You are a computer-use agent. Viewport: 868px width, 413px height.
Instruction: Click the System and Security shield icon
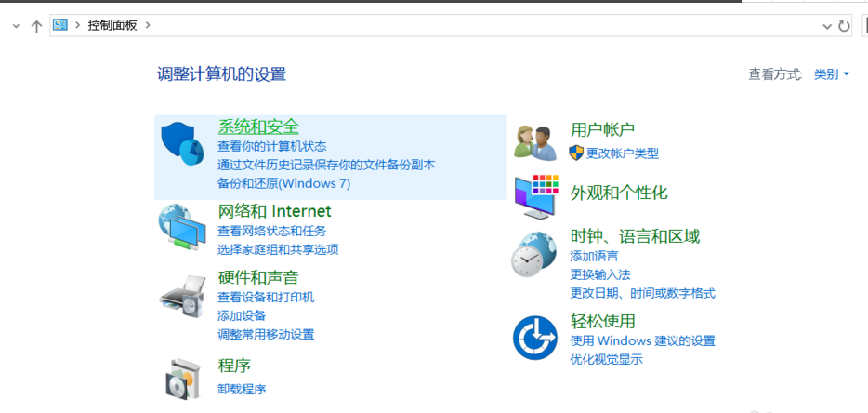(x=182, y=143)
